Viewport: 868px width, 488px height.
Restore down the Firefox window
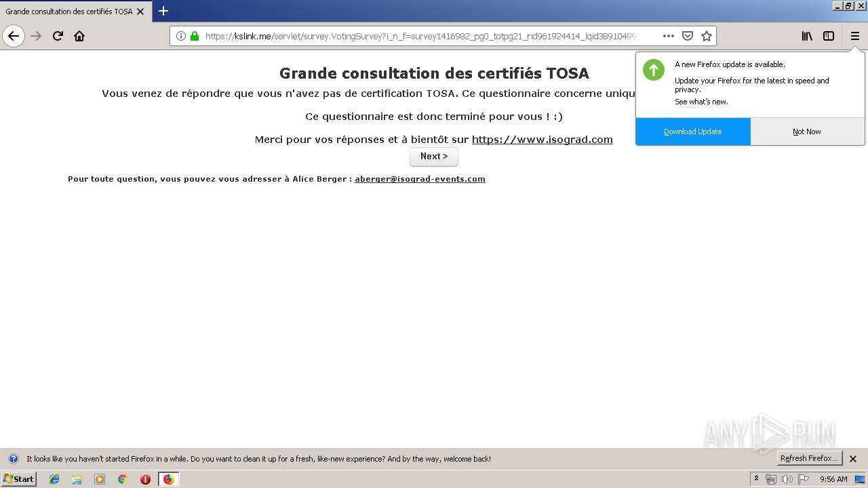point(849,5)
